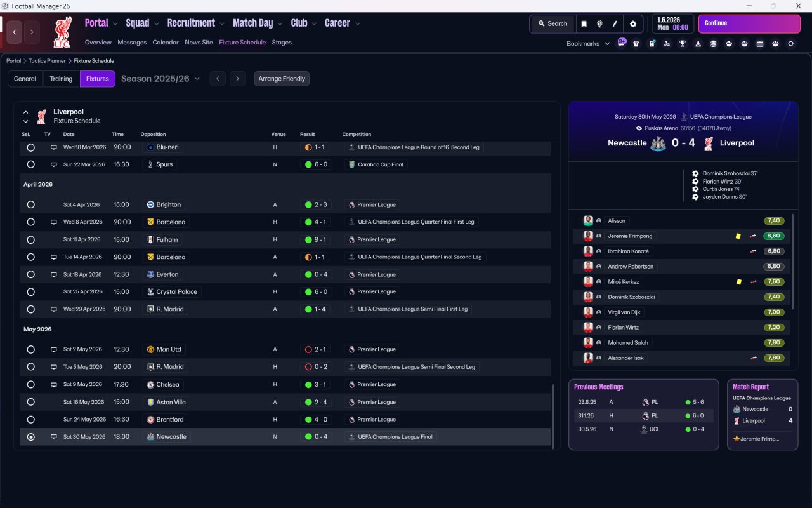Open the Season 2025/26 dropdown
The image size is (812, 508).
tap(160, 79)
